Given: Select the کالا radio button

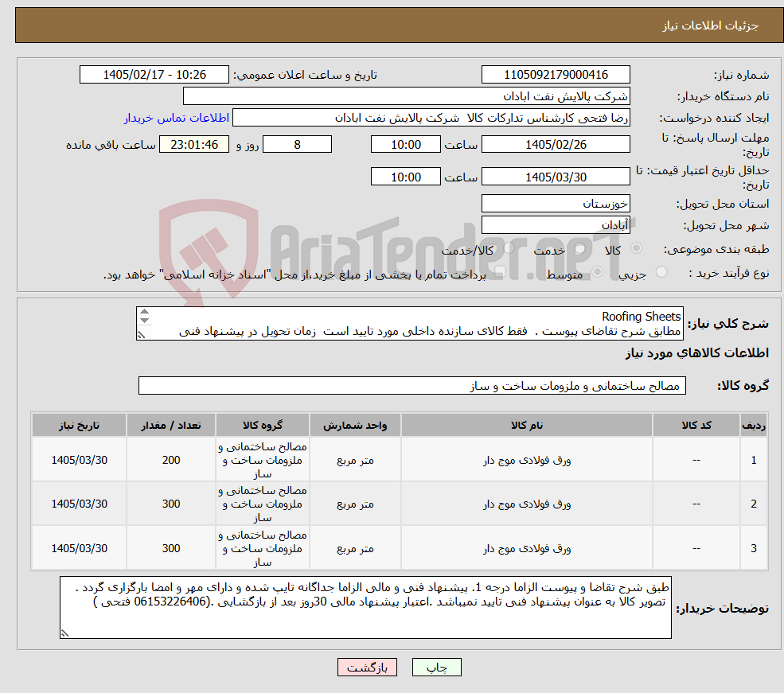Looking at the screenshot, I should (x=637, y=247).
